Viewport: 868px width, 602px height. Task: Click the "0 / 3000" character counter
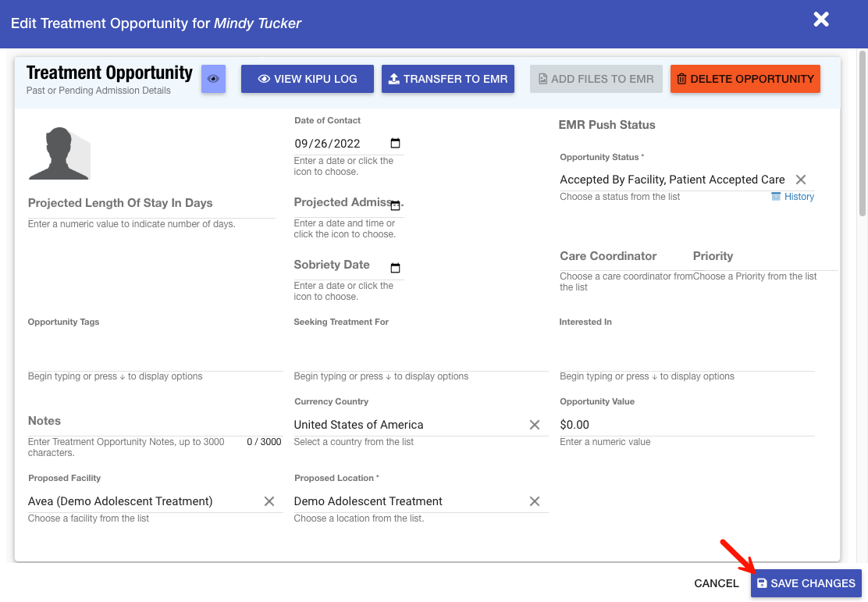264,442
